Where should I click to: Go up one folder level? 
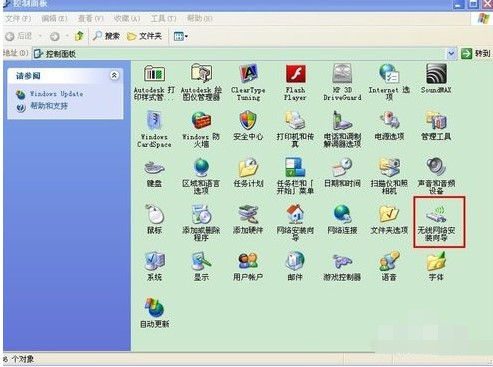click(x=79, y=36)
